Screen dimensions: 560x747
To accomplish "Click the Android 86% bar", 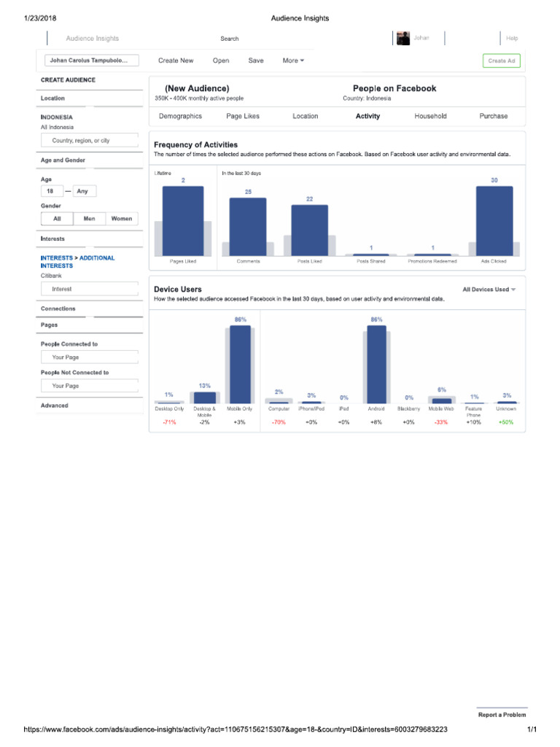I will [376, 365].
